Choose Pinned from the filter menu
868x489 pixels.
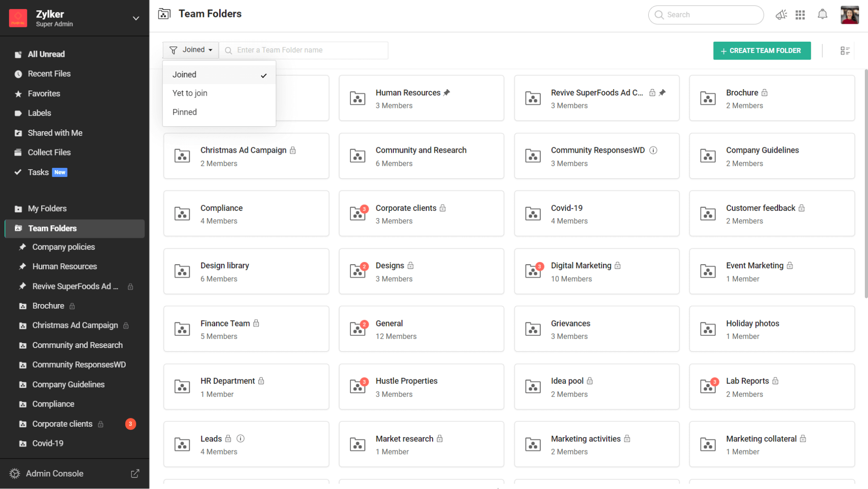pyautogui.click(x=184, y=112)
